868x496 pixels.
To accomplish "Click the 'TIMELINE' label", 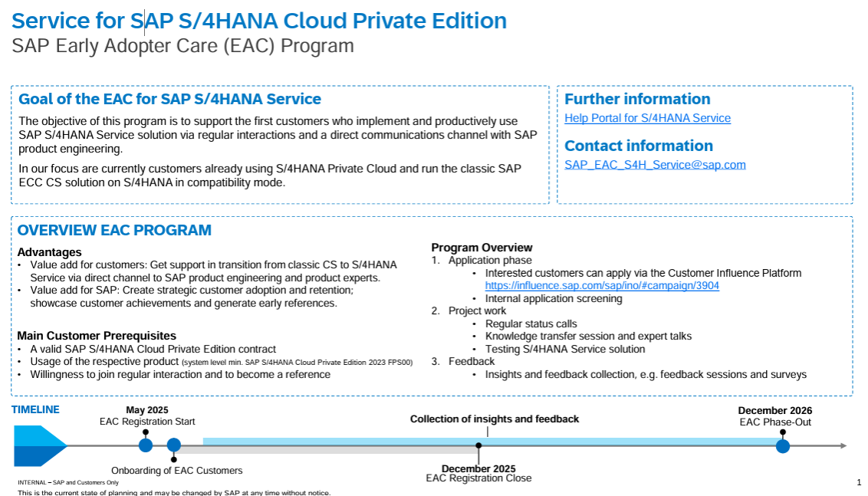I will pos(35,409).
